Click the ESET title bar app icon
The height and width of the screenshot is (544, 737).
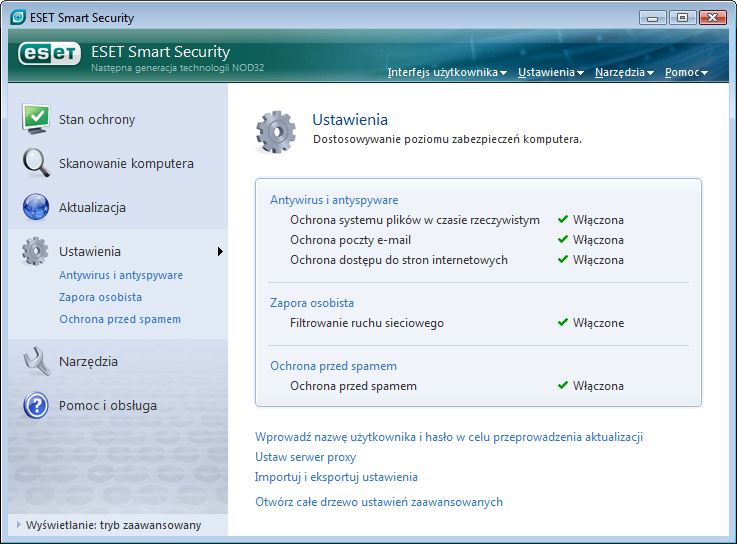point(18,17)
